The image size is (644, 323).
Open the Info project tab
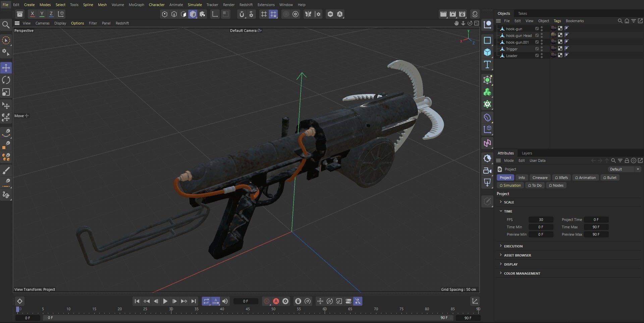pyautogui.click(x=522, y=178)
